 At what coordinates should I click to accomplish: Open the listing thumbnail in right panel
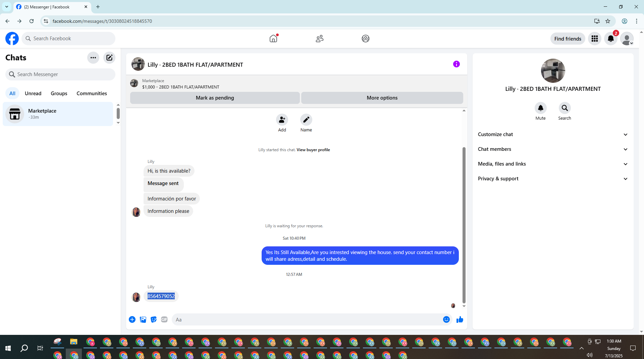[x=553, y=71]
